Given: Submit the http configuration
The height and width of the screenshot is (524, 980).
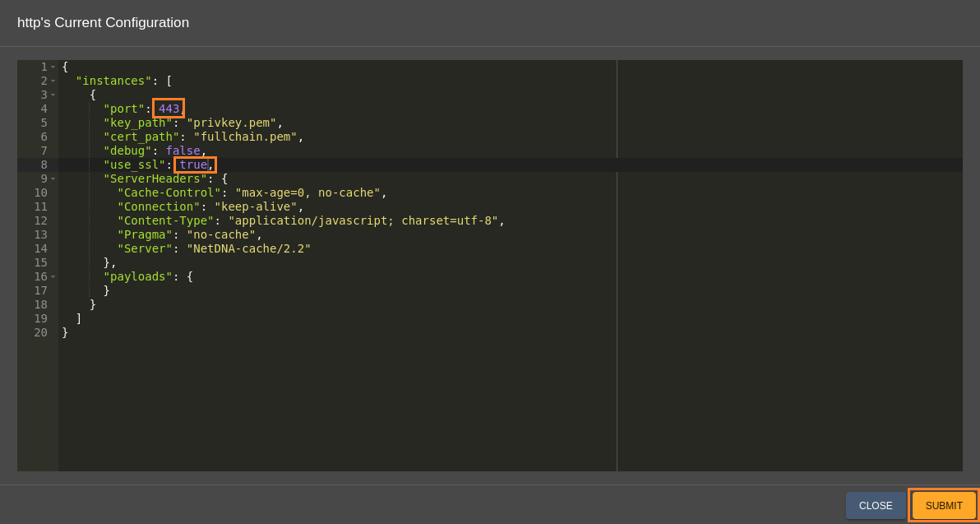Looking at the screenshot, I should (944, 505).
